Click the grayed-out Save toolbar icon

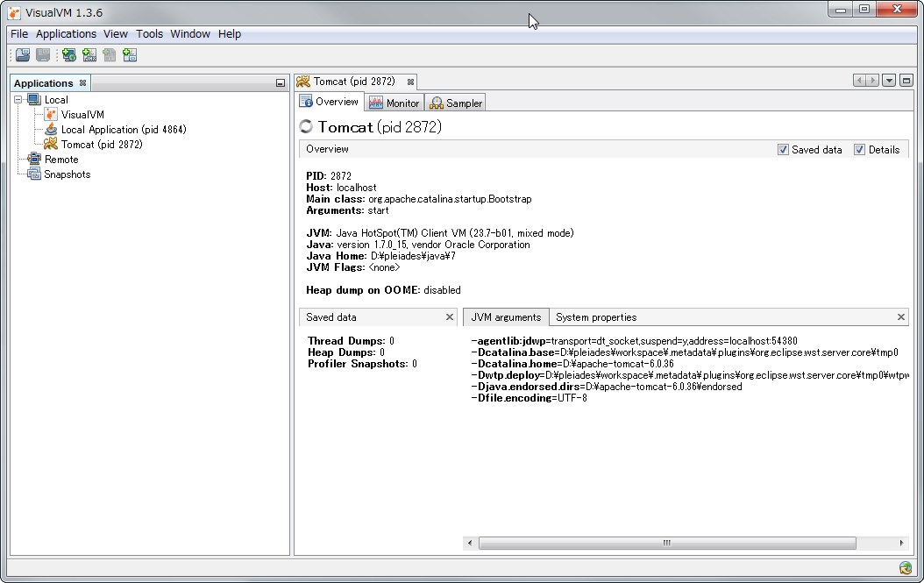(43, 55)
